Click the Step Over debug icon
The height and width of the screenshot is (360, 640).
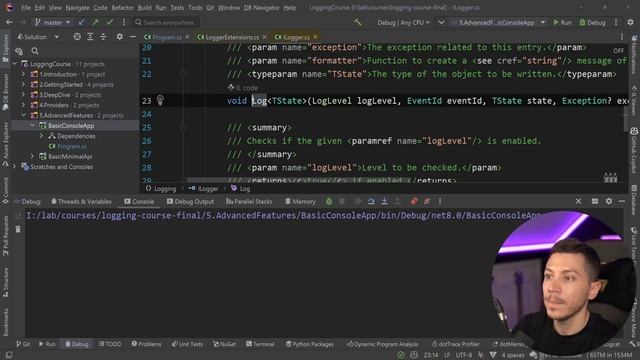pyautogui.click(x=371, y=201)
